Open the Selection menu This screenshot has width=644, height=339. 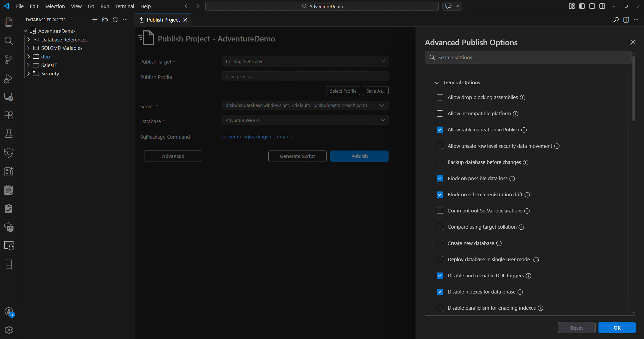(54, 6)
